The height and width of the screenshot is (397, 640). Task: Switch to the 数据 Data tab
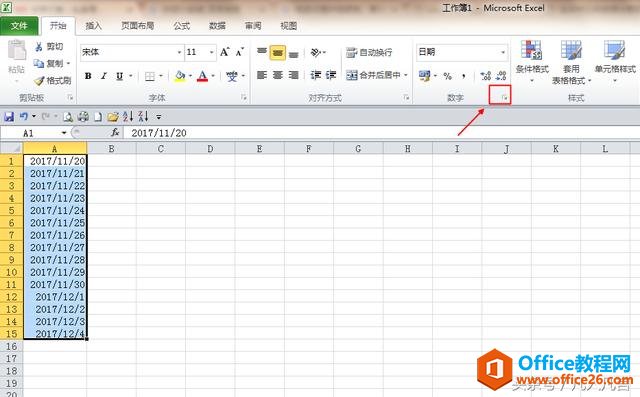218,26
